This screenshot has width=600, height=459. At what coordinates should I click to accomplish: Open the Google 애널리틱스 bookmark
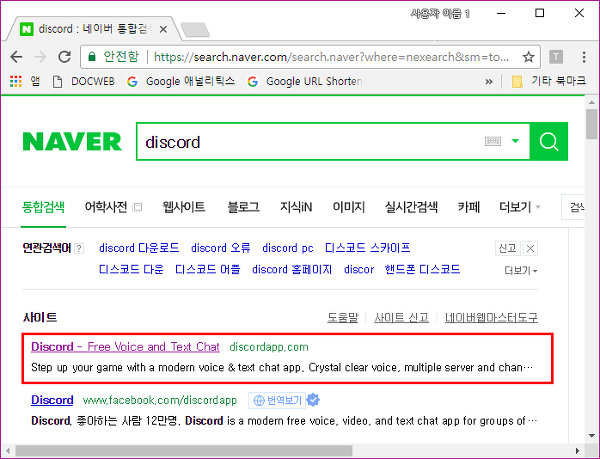pyautogui.click(x=181, y=81)
